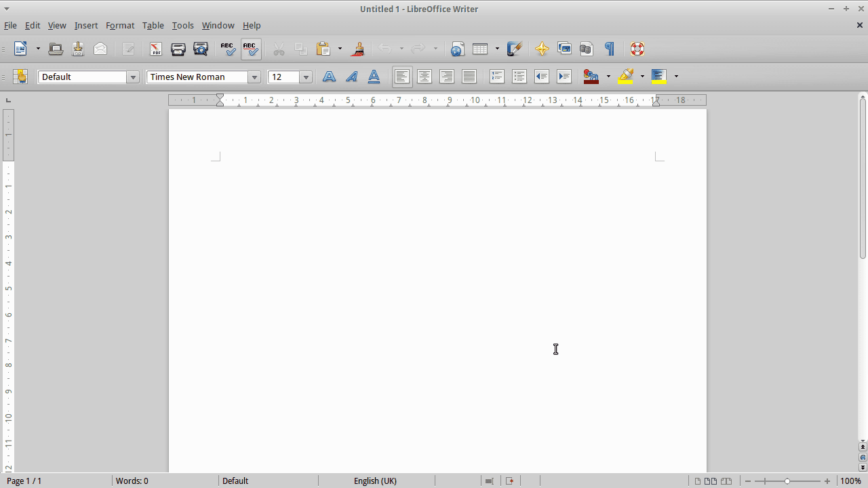Align text left
The image size is (868, 488).
coord(402,77)
